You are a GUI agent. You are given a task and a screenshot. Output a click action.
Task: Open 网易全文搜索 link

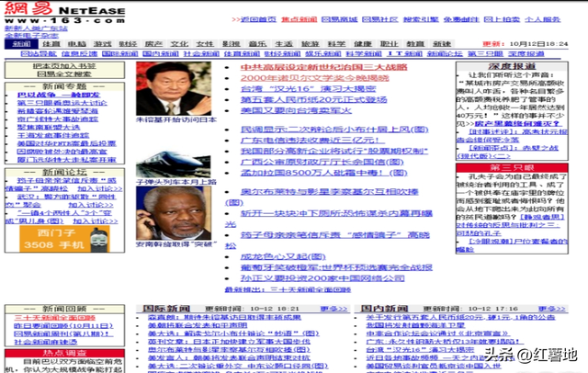point(64,74)
